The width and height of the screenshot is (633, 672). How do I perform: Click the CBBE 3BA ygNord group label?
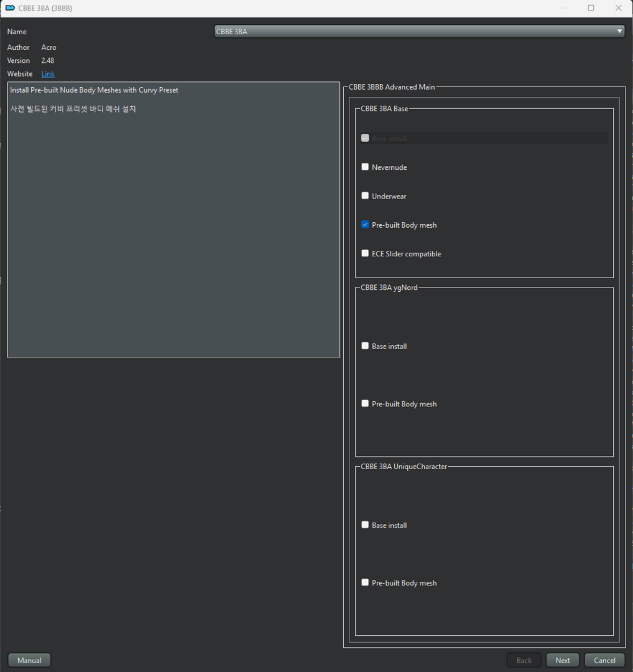pos(389,287)
